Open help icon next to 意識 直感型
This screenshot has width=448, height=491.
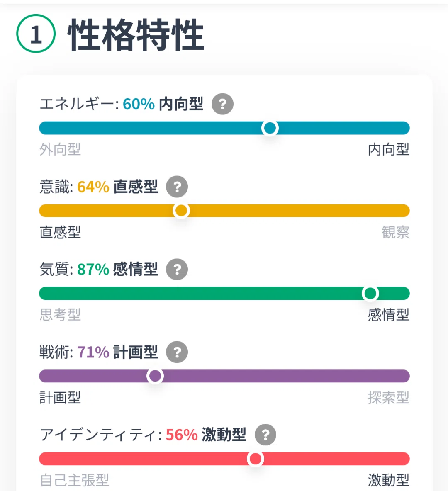(177, 187)
